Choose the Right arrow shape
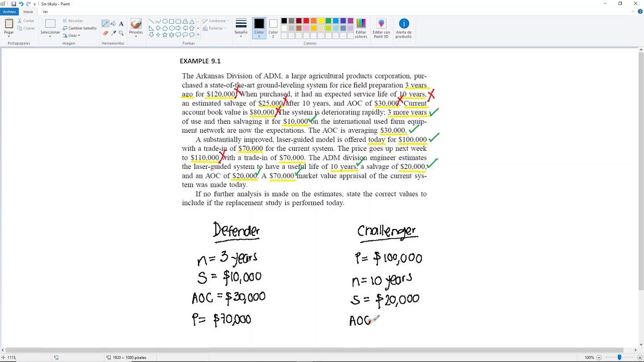The height and width of the screenshot is (362, 644). coord(178,28)
